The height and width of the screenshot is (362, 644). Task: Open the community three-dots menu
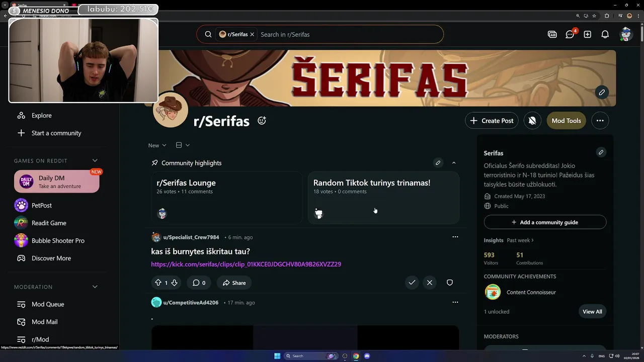pos(600,121)
